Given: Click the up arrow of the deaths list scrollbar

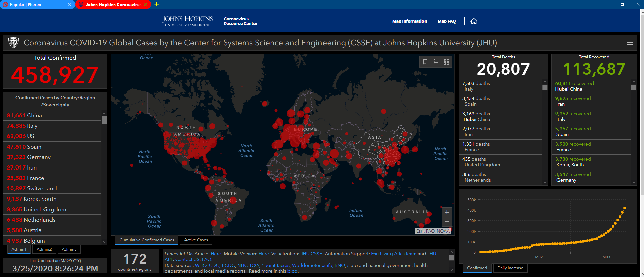Looking at the screenshot, I should (x=545, y=82).
